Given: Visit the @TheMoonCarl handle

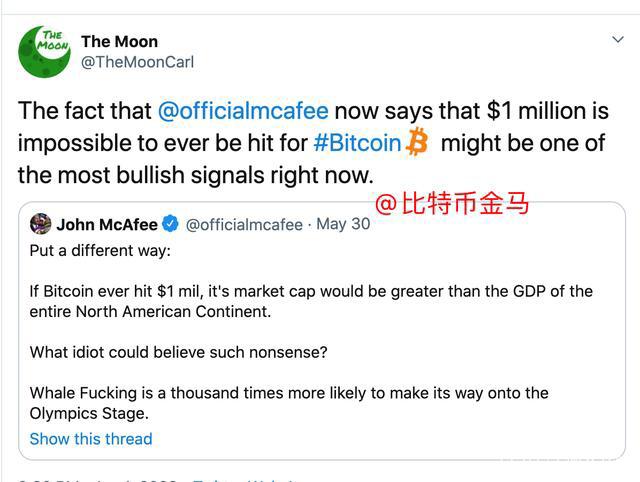Looking at the screenshot, I should coord(137,62).
